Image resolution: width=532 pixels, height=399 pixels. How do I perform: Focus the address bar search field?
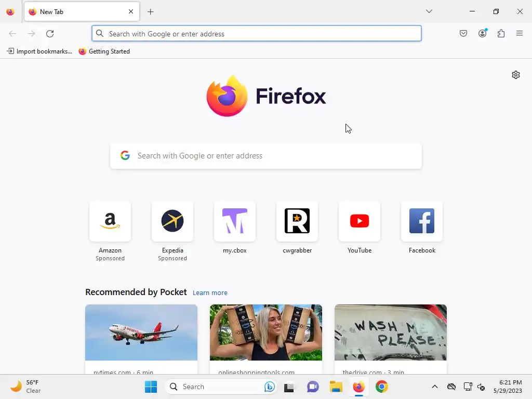click(x=257, y=34)
